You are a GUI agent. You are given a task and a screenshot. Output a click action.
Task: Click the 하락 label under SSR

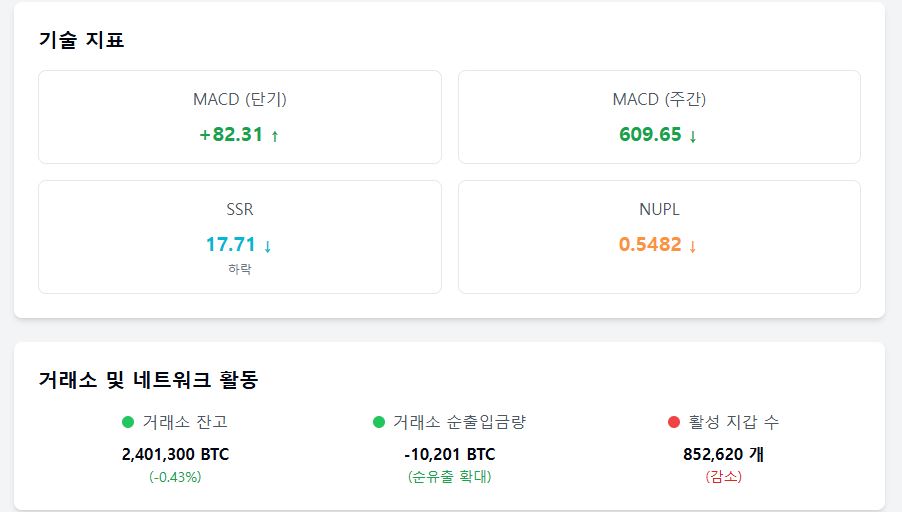click(x=240, y=269)
